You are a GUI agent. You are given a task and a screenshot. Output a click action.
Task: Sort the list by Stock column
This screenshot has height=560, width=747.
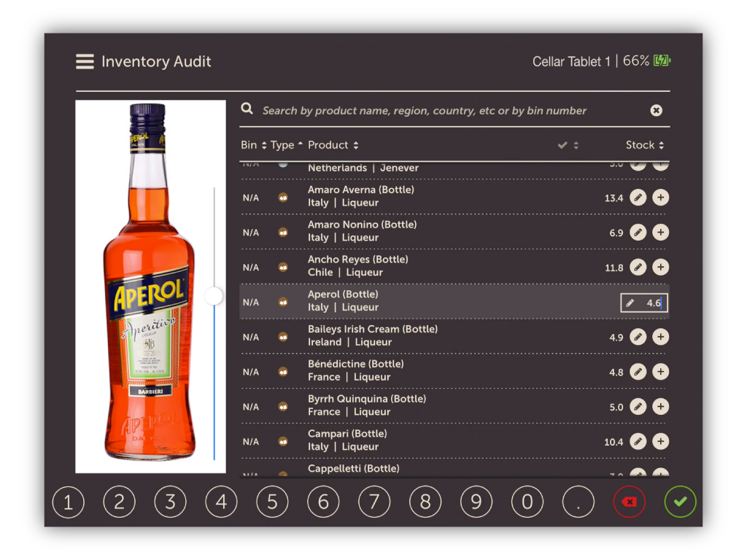click(x=645, y=145)
